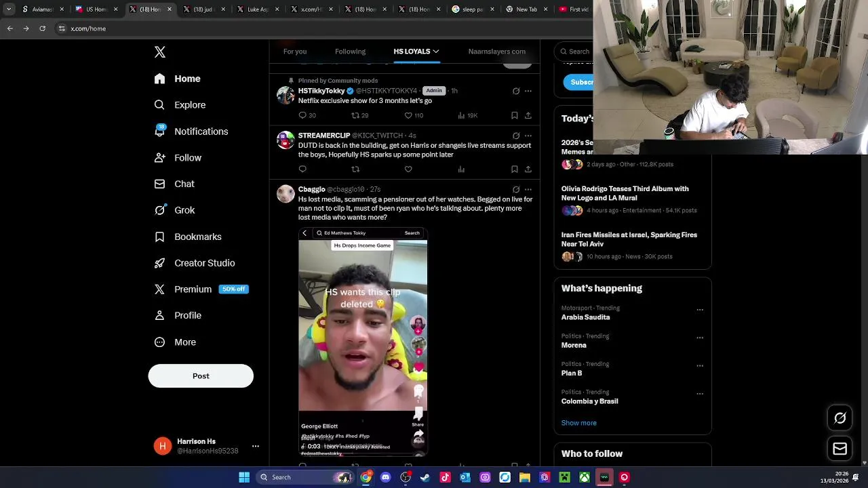The image size is (868, 488).
Task: Open more options on Cbaggio's post
Action: click(x=528, y=190)
